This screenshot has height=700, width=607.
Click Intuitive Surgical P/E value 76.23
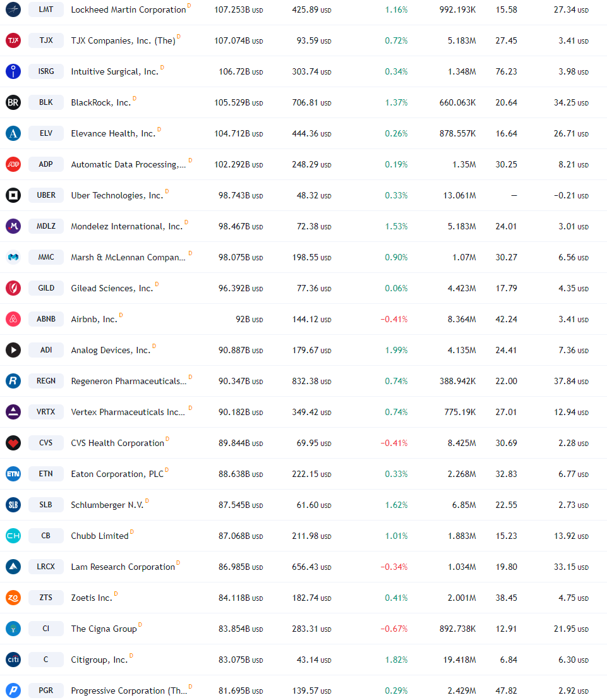pyautogui.click(x=506, y=71)
